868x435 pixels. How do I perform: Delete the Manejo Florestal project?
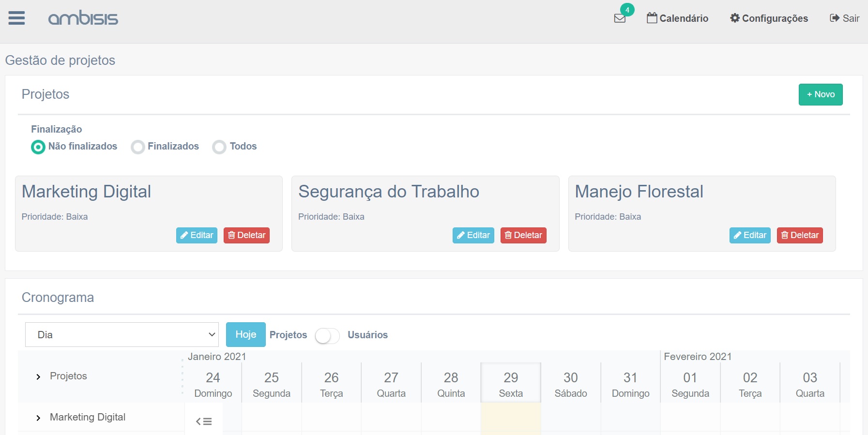(800, 235)
